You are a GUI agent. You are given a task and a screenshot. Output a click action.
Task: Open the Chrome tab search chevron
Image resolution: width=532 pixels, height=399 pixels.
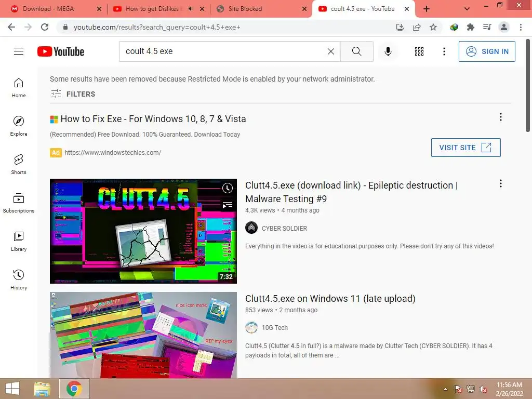467,9
